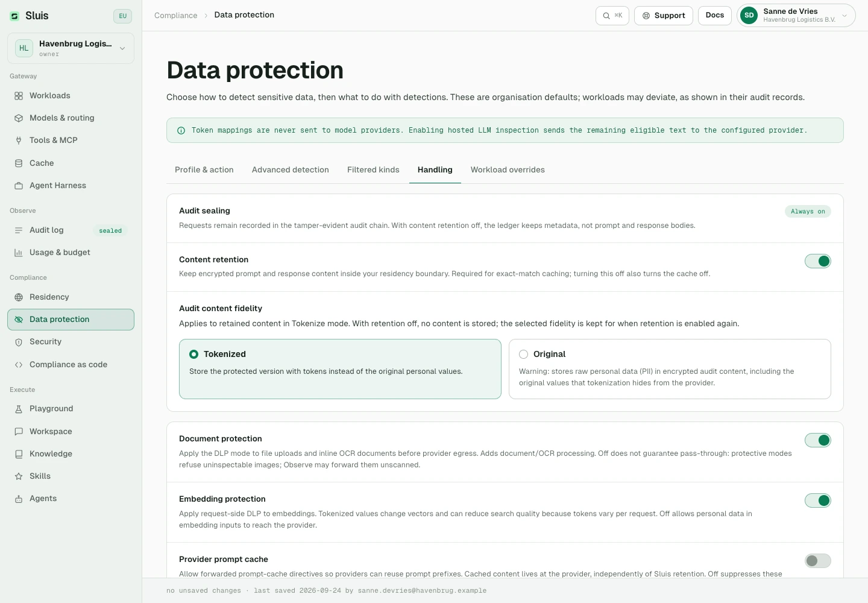The height and width of the screenshot is (603, 868).
Task: Turn off Content retention toggle
Action: 818,261
